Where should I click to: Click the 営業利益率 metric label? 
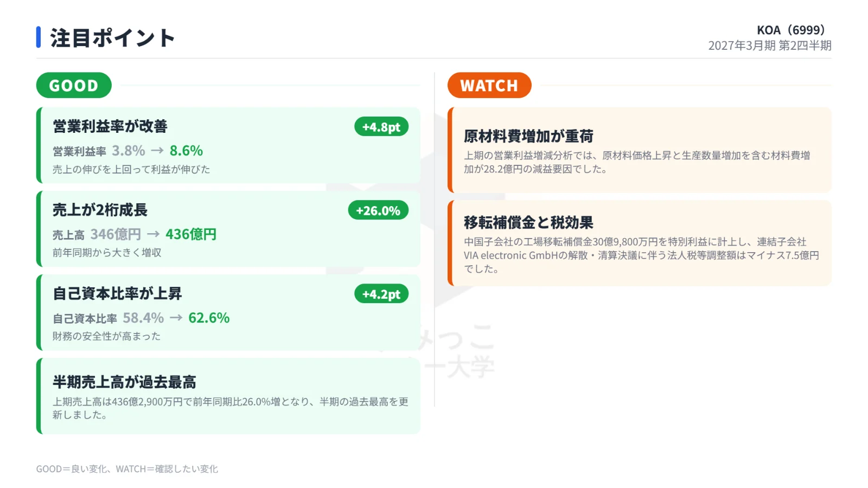tap(80, 152)
